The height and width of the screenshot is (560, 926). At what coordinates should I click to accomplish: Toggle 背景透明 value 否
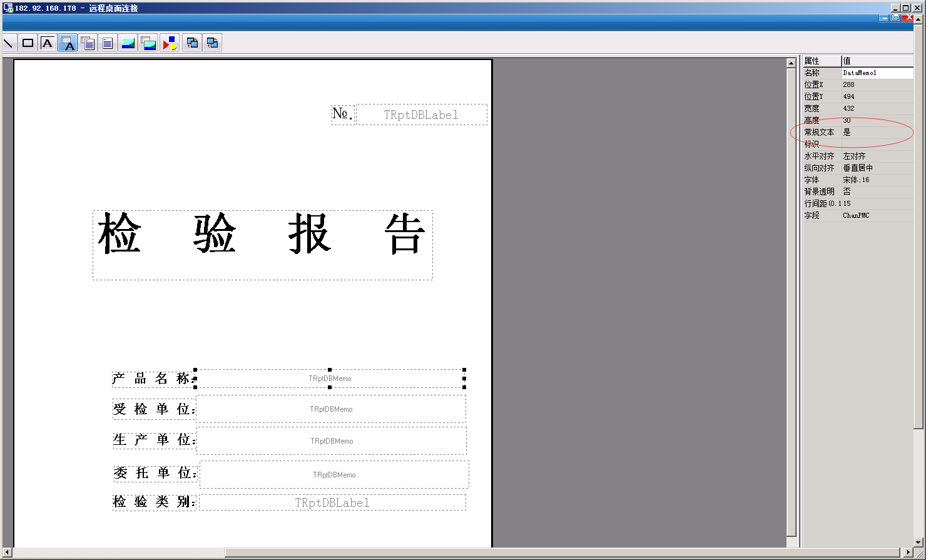tap(876, 192)
